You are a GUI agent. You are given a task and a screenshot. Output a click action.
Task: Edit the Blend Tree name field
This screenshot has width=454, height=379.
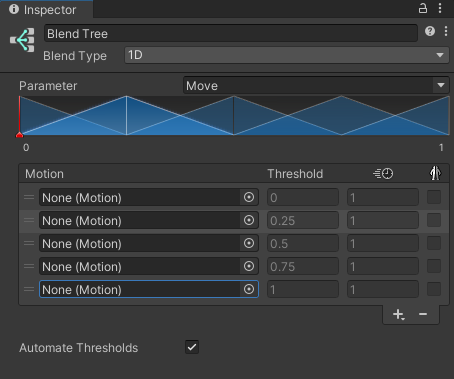pyautogui.click(x=231, y=33)
